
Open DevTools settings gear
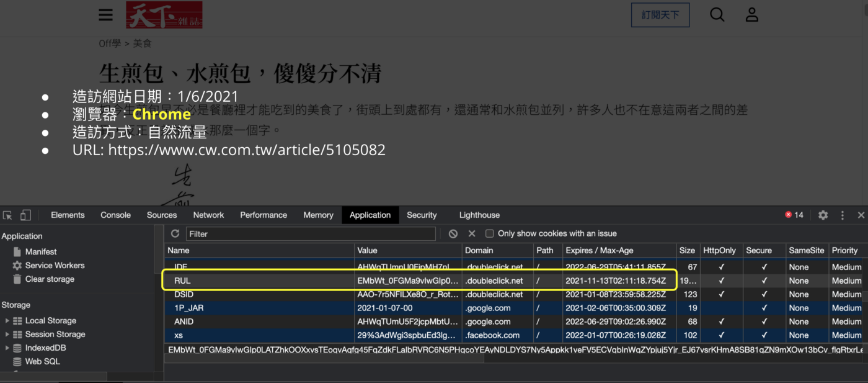click(823, 215)
